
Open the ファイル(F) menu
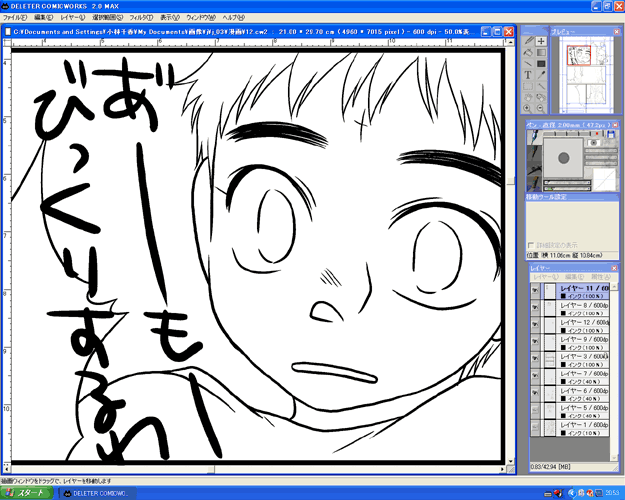(x=15, y=18)
